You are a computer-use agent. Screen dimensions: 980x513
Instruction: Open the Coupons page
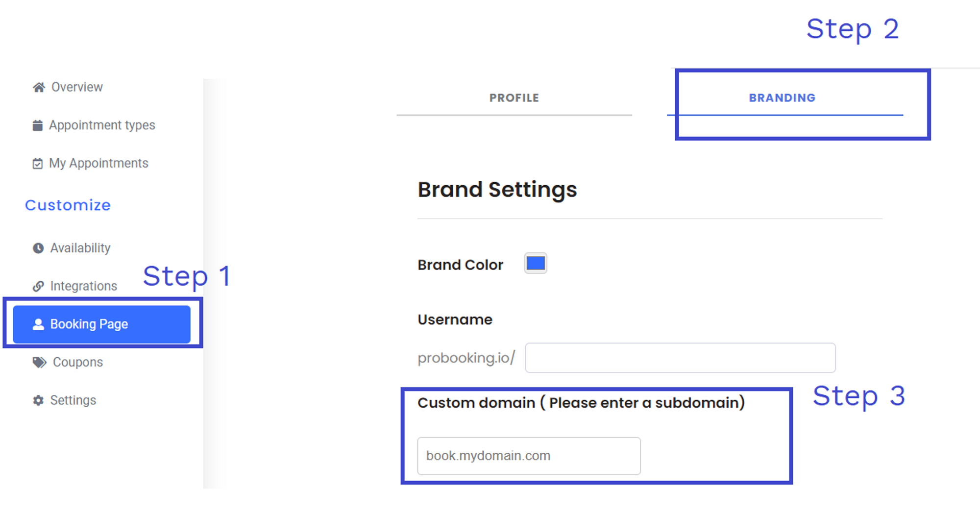(78, 362)
